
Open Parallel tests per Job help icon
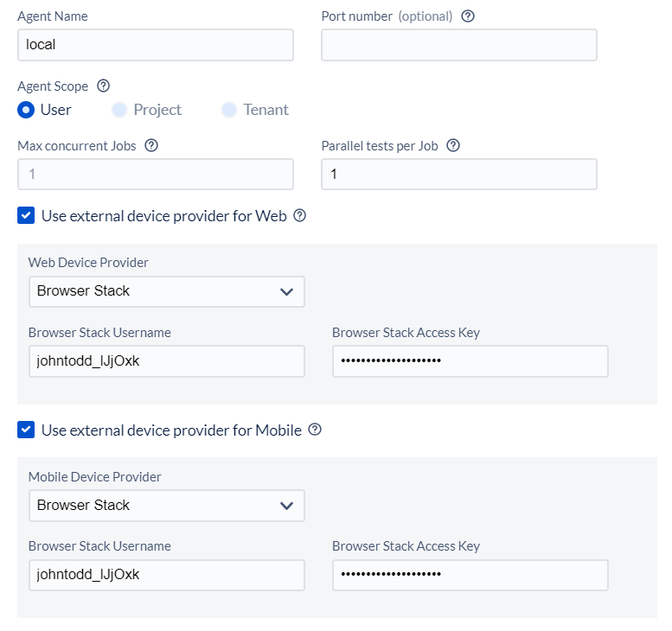(453, 145)
